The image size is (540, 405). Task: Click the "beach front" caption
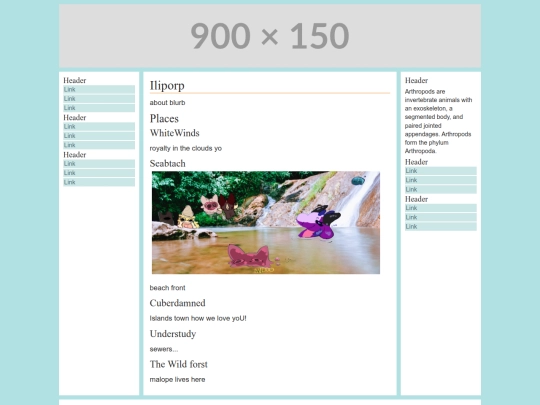click(x=167, y=288)
